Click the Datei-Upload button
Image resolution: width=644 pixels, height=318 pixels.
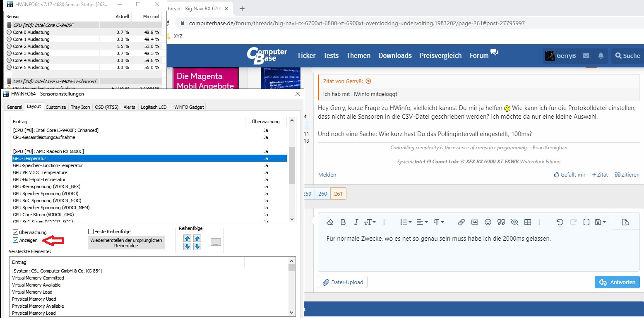tap(343, 282)
